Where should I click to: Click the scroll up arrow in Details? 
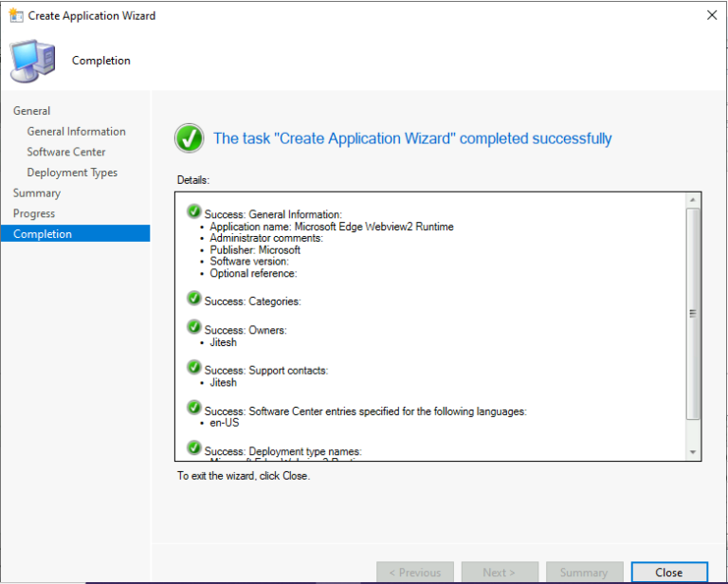(x=693, y=201)
